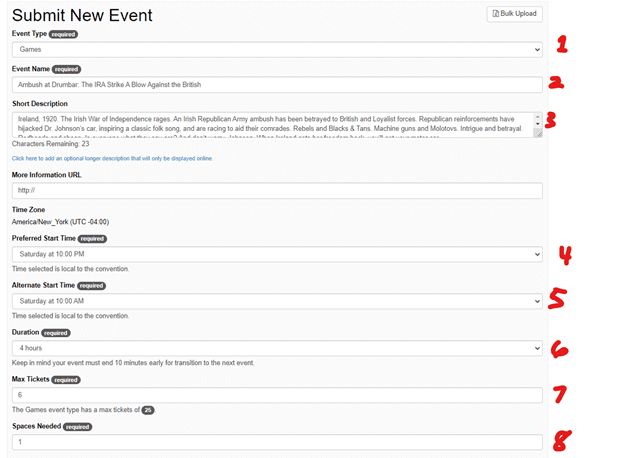Screen dimensions: 624x458
Task: Focus the Short Description text area
Action: point(270,124)
